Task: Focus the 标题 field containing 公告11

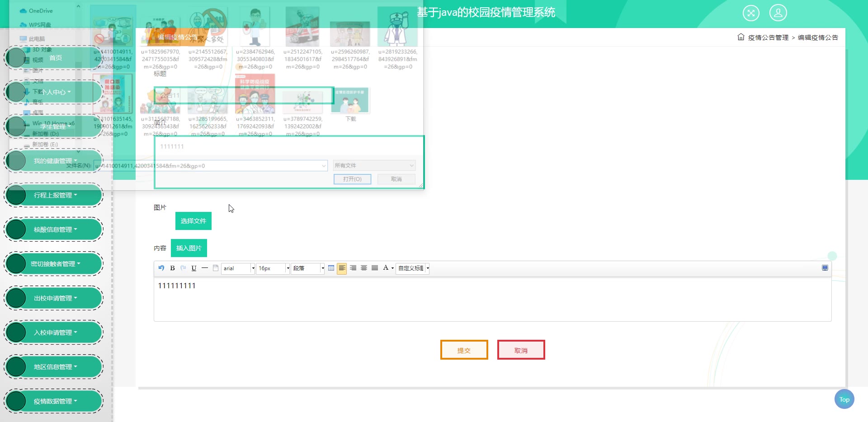Action: click(x=244, y=95)
